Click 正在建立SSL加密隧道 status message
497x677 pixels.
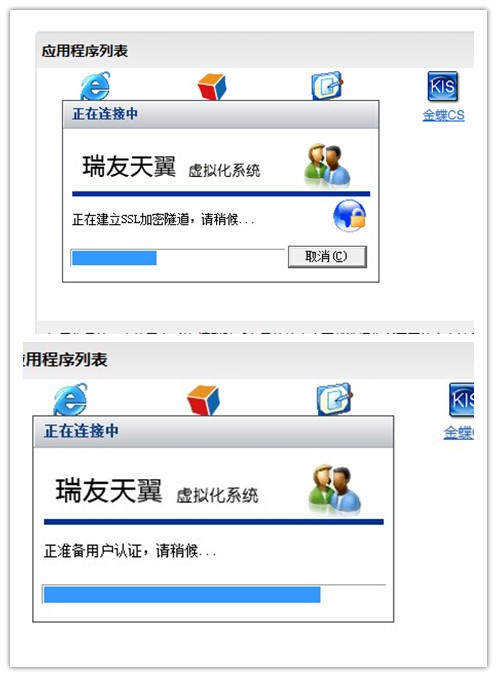pos(163,219)
